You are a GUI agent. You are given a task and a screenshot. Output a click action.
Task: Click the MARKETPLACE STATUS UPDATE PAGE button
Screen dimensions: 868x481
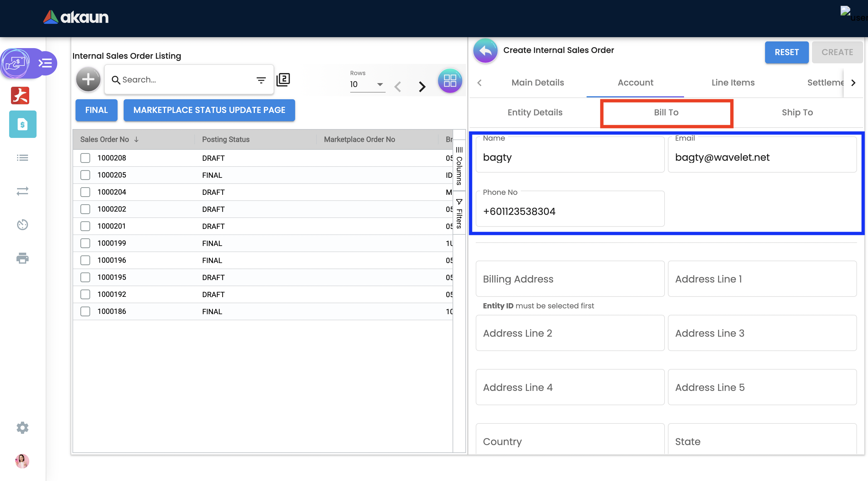(x=209, y=110)
